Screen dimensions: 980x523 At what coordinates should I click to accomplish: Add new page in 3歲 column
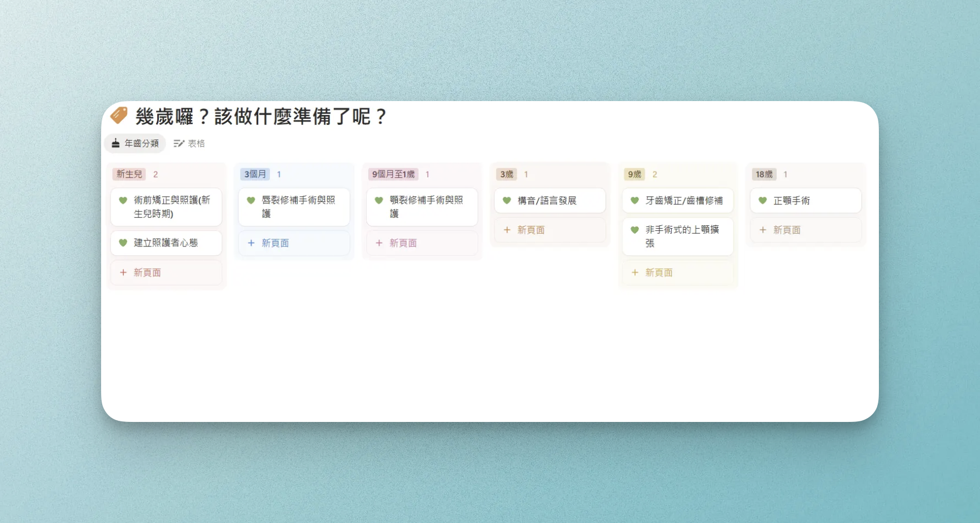click(x=531, y=230)
